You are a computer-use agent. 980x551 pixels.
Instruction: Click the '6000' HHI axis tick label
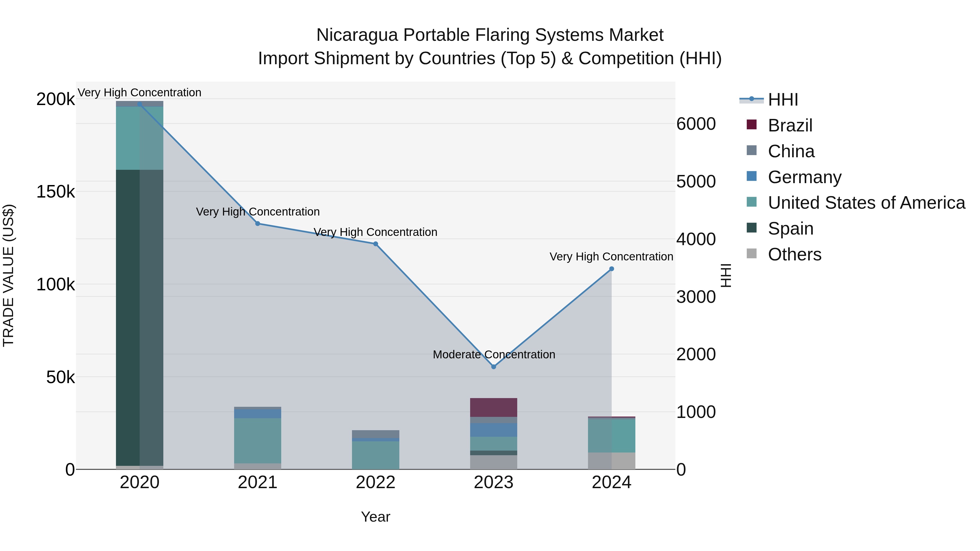pyautogui.click(x=696, y=124)
